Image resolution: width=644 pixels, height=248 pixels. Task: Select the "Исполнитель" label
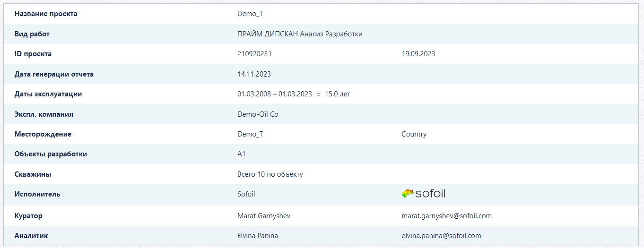point(37,194)
